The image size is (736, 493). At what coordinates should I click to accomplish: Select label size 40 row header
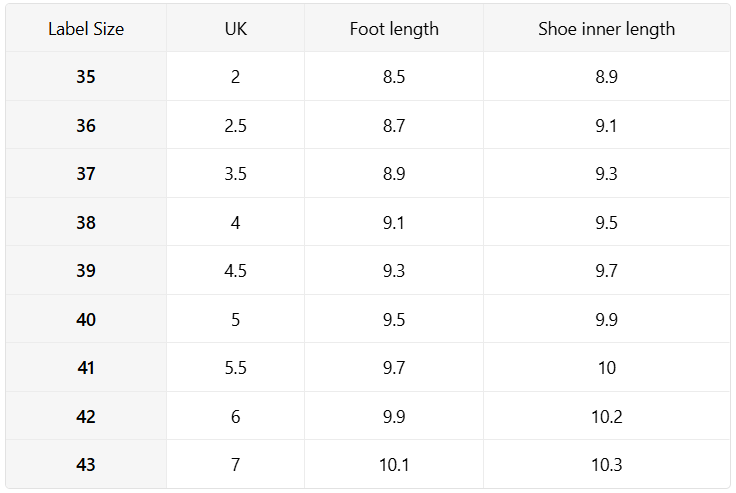pos(86,319)
